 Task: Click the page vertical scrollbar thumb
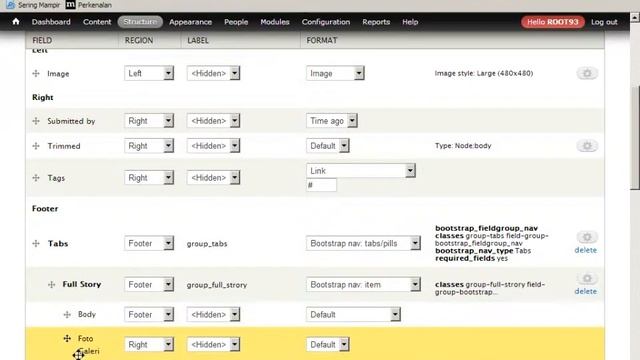point(635,138)
